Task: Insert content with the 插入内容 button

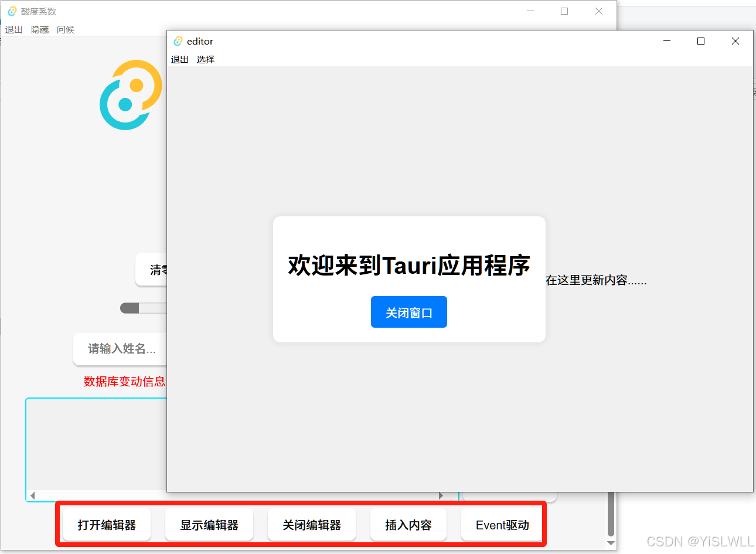Action: click(408, 524)
